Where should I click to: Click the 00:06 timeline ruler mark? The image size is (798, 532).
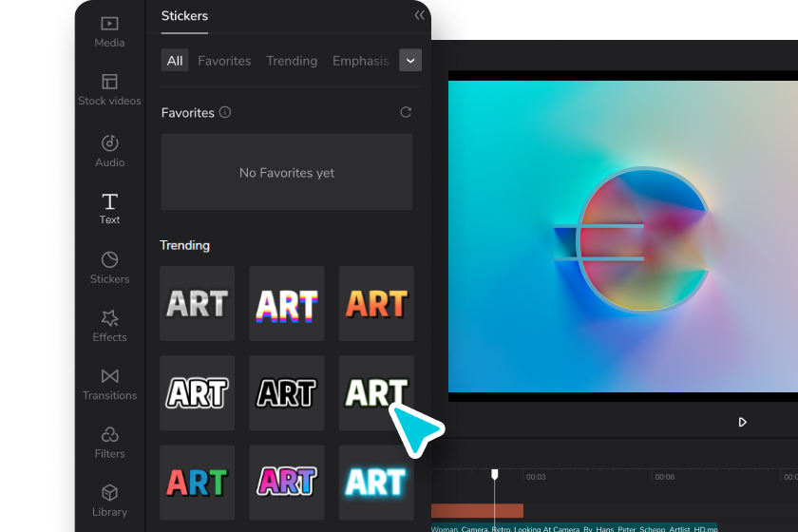[665, 477]
